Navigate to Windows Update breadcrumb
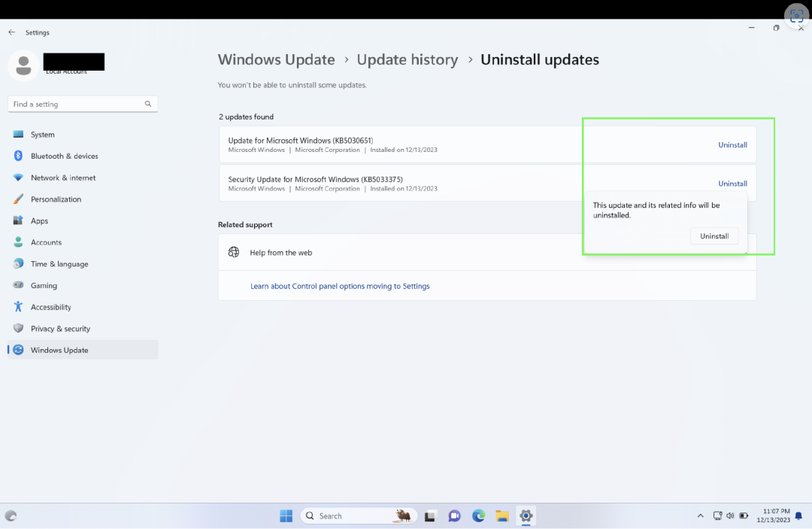Image resolution: width=812 pixels, height=529 pixels. [276, 59]
